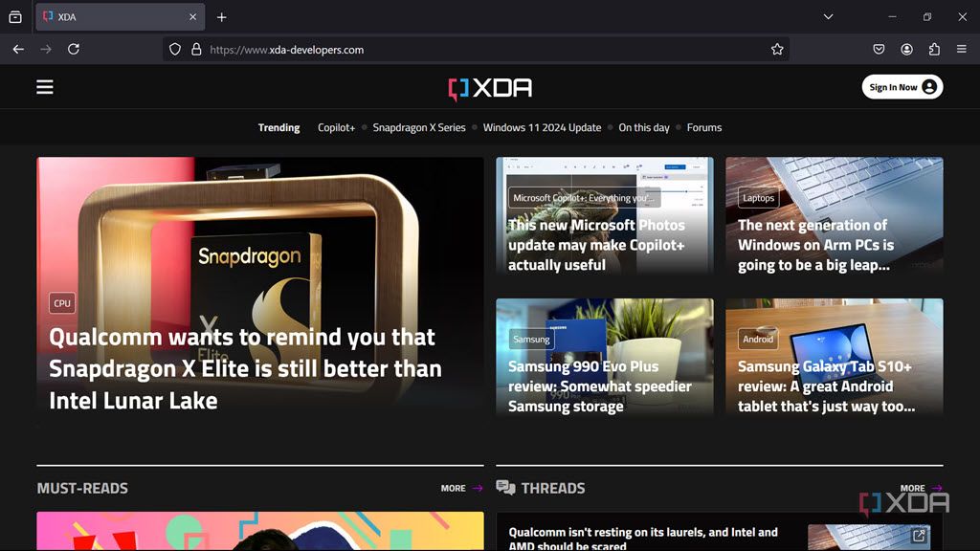Open the Samsung 990 Evo Plus review
The height and width of the screenshot is (551, 980).
pyautogui.click(x=599, y=386)
